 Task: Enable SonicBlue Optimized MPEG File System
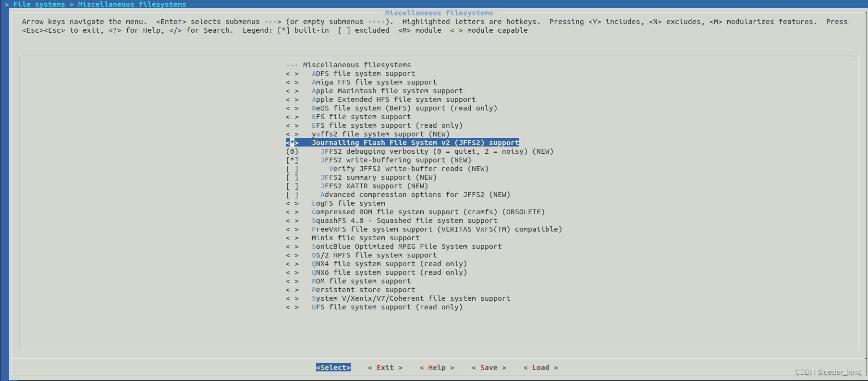coord(394,246)
